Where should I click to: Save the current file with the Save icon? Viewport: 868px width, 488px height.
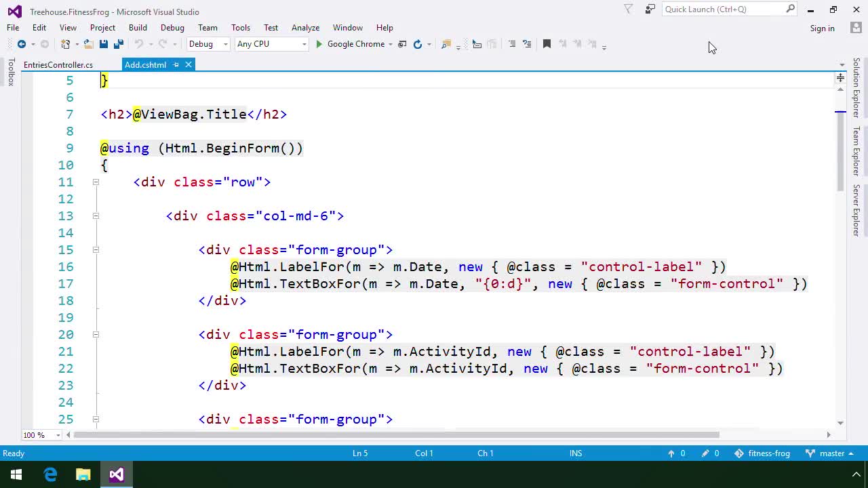click(x=102, y=43)
